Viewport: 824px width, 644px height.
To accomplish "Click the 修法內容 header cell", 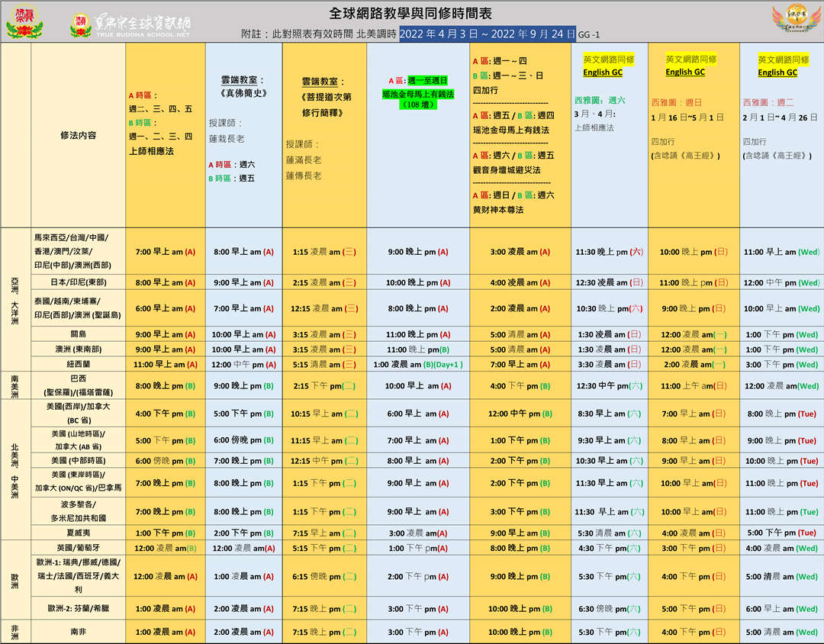I will point(78,135).
